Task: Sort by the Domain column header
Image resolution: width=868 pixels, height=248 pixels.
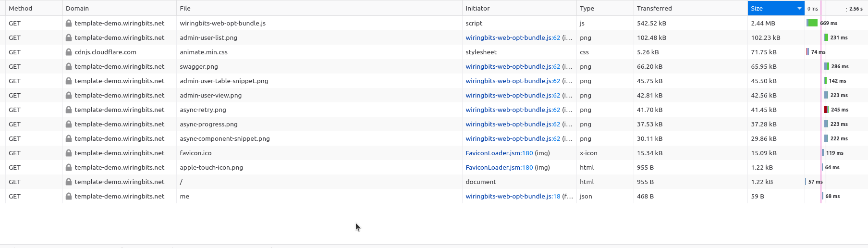Action: pos(120,8)
